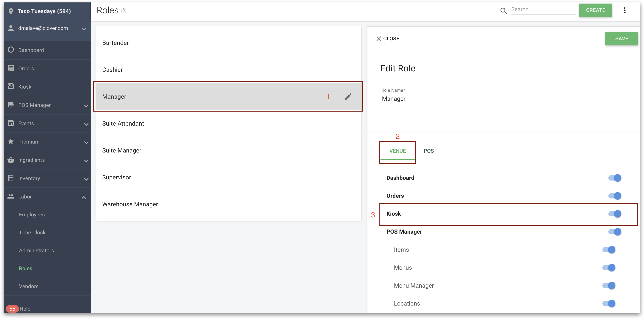Click the help question mark beside Roles title
The height and width of the screenshot is (319, 644).
click(124, 11)
